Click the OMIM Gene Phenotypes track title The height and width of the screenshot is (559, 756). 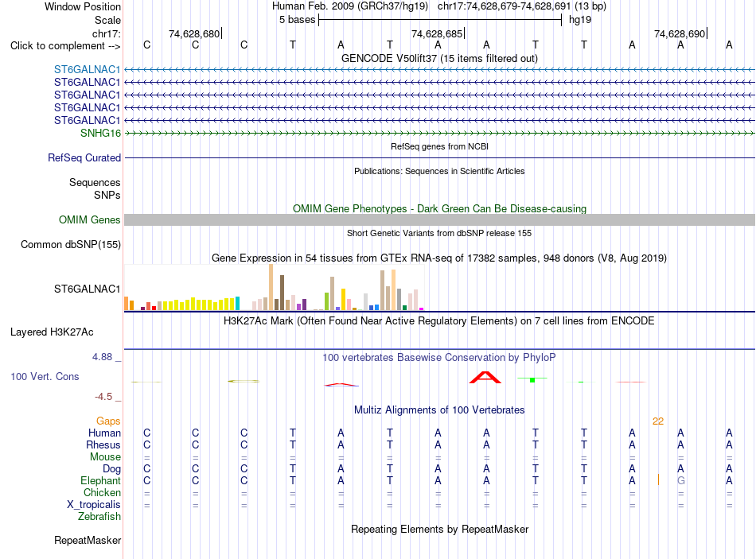(x=439, y=208)
